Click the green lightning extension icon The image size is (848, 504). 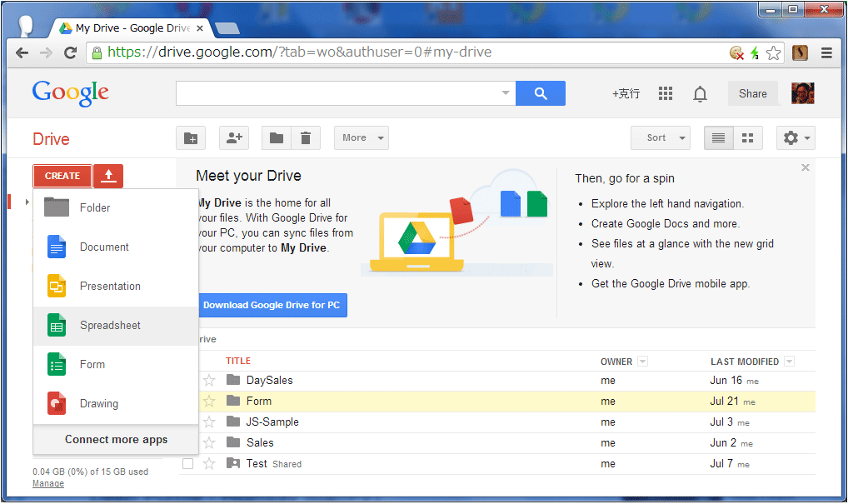pyautogui.click(x=755, y=52)
